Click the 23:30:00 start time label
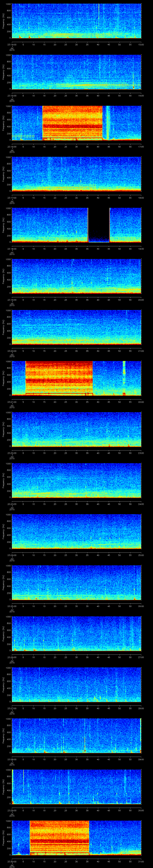 tap(12, 861)
